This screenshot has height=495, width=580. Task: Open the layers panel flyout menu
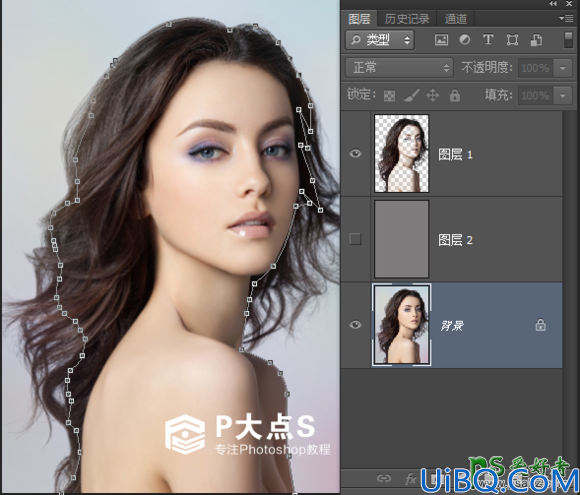click(566, 18)
